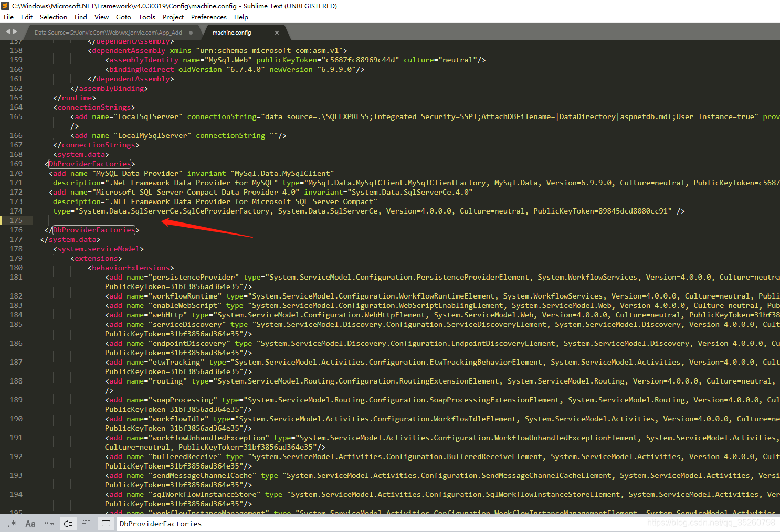Click the "sendMessageChannelCache" name value
780x532 pixels.
pyautogui.click(x=202, y=475)
